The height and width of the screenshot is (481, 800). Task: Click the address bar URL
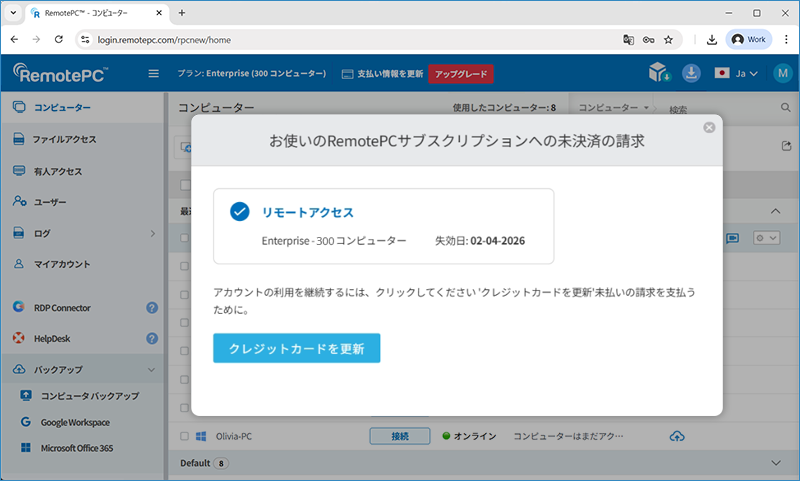click(x=164, y=40)
